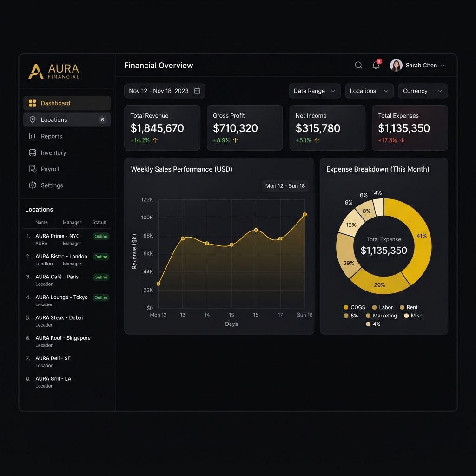Viewport: 476px width, 476px height.
Task: Click the Locations pin icon
Action: (33, 119)
